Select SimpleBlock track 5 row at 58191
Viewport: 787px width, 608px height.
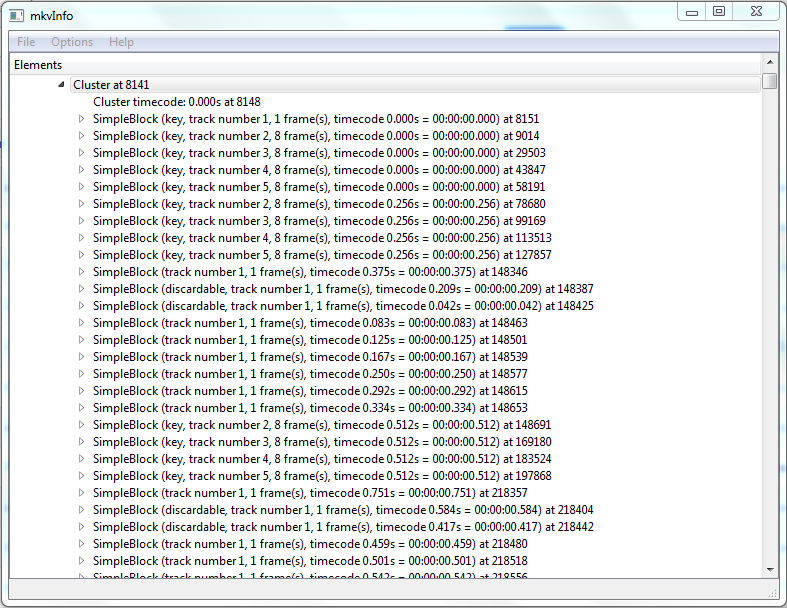pyautogui.click(x=319, y=187)
